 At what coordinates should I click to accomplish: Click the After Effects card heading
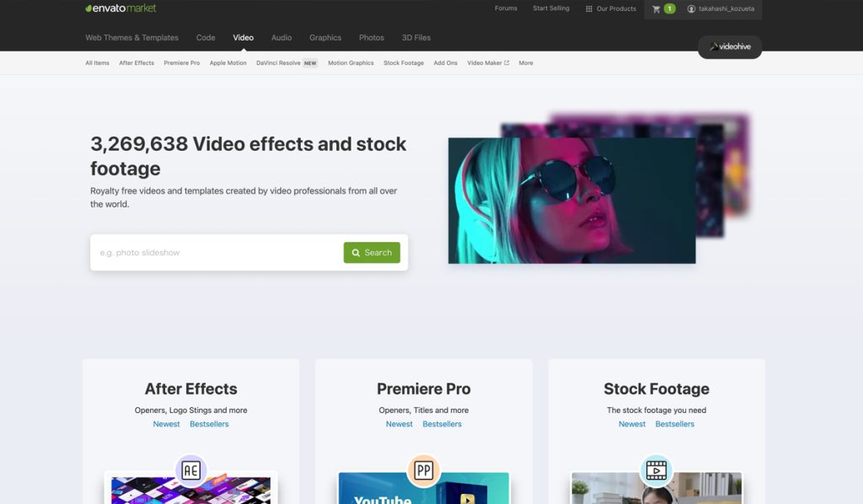click(x=191, y=389)
